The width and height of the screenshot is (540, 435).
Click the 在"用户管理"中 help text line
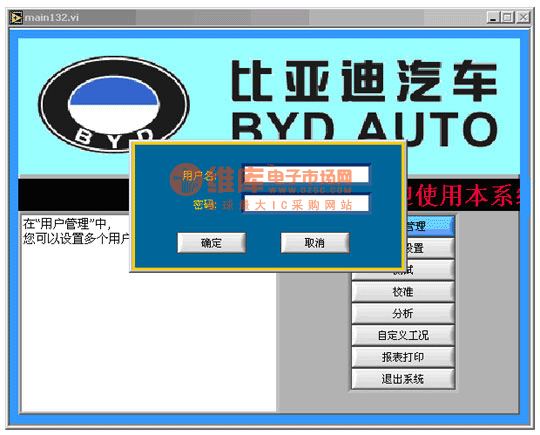click(67, 224)
